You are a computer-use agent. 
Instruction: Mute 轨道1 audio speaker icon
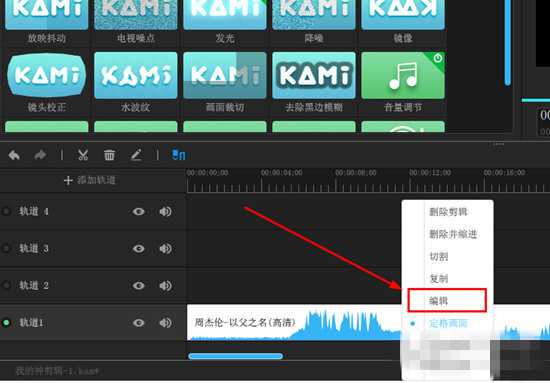tap(165, 323)
